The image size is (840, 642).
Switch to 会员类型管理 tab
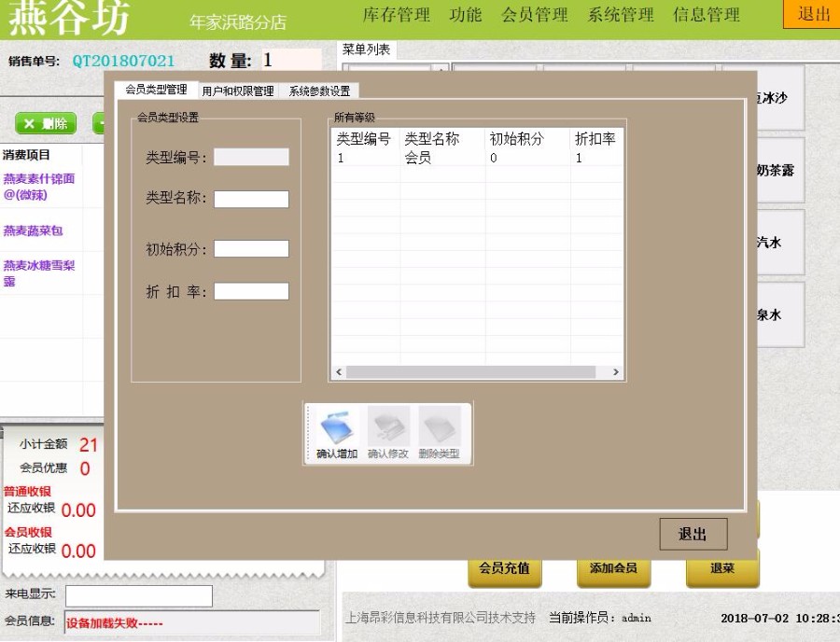point(156,90)
